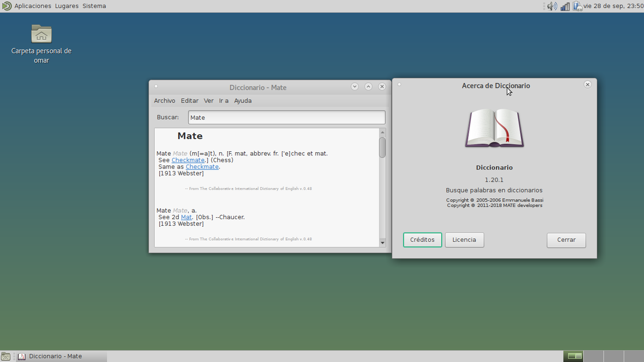Click the date and time clock in top panel
This screenshot has height=362, width=644.
click(x=613, y=6)
